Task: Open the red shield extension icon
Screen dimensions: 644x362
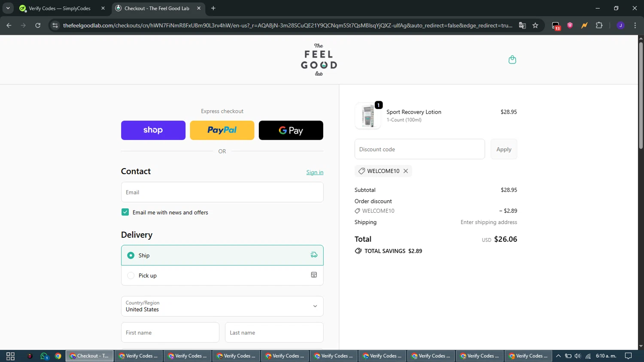Action: 570,25
